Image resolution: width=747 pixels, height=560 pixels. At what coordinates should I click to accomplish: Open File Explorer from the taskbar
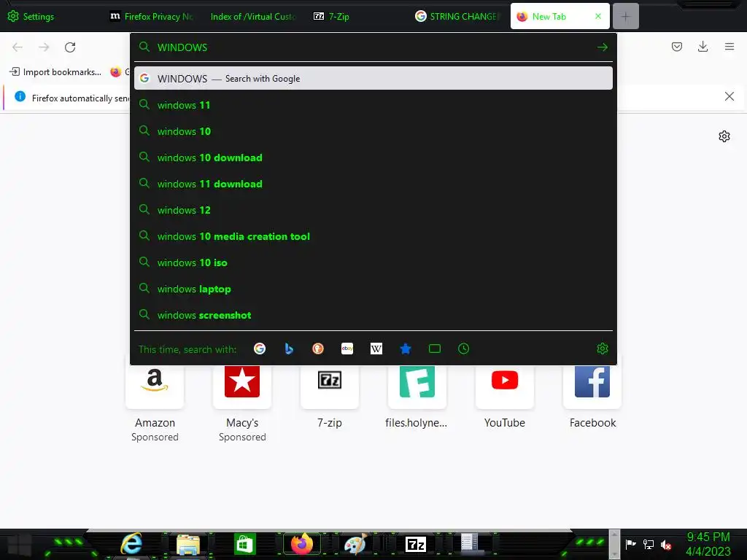tap(188, 545)
